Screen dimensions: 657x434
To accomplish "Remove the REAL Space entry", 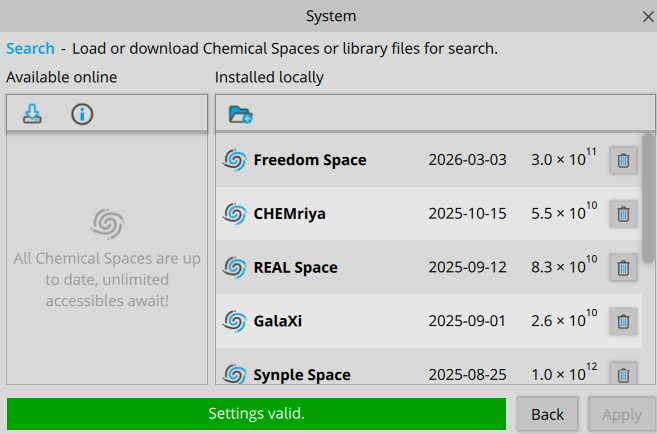I will pos(623,268).
